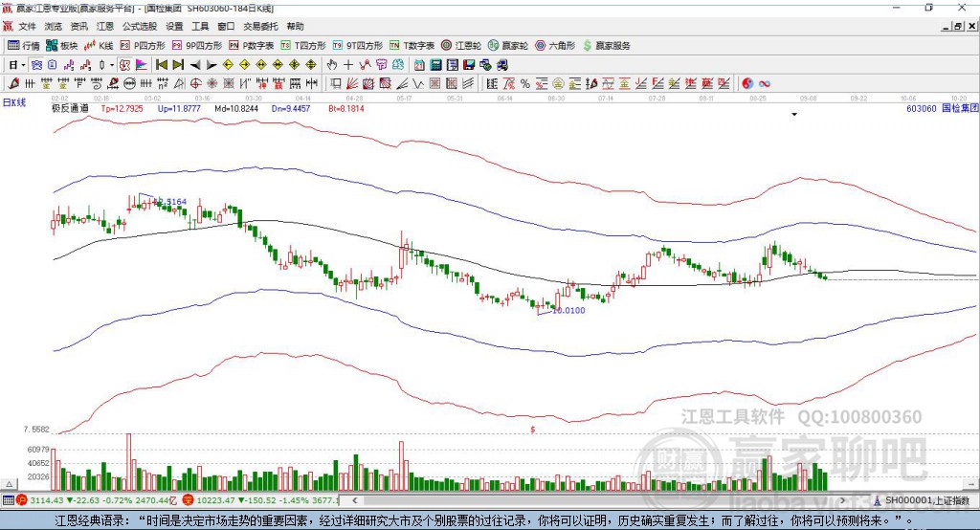
Task: Open the 设置 menu
Action: (174, 26)
